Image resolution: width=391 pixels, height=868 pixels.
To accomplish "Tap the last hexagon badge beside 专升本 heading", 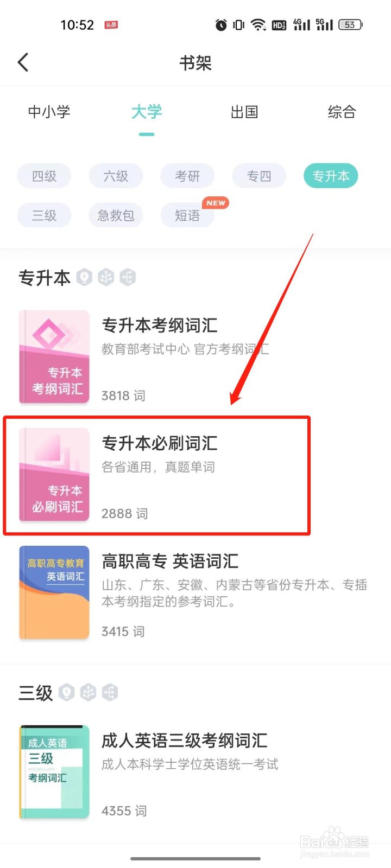I will 128,277.
